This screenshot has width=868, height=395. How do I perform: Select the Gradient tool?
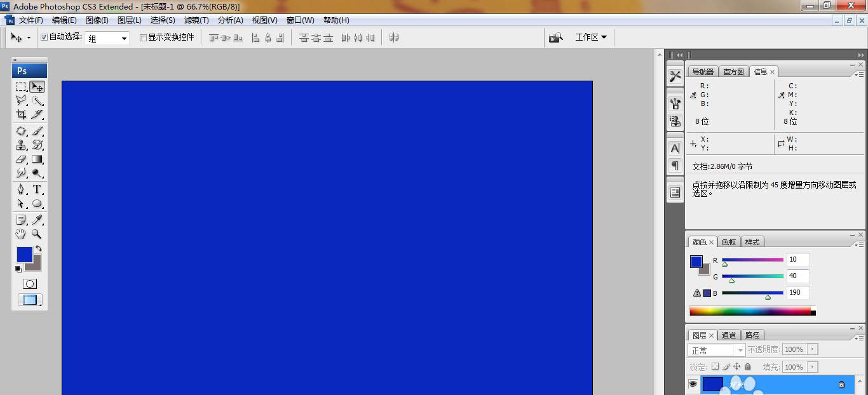[37, 159]
